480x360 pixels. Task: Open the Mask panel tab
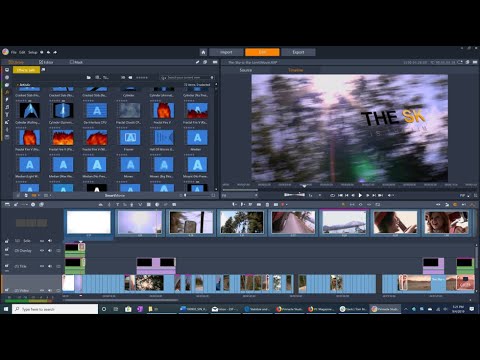(x=76, y=62)
